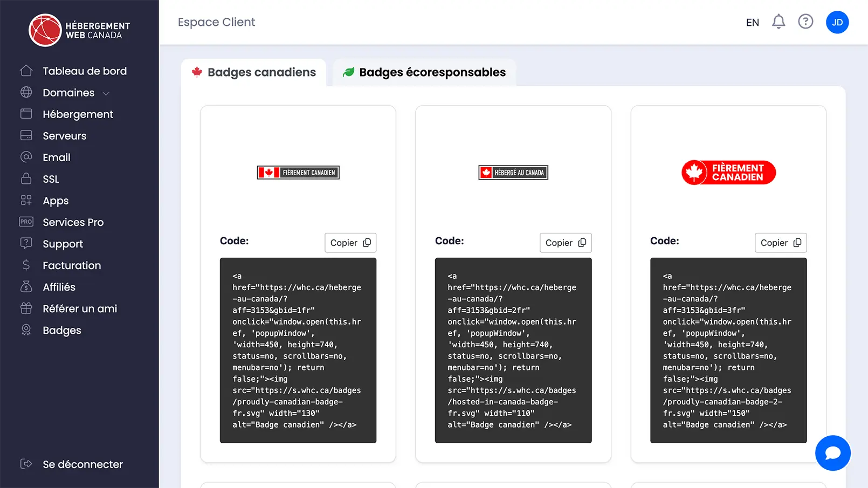Click the gbid=3fr code block

728,350
